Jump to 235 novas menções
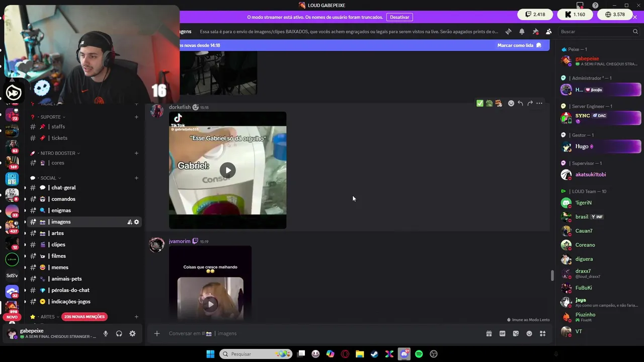This screenshot has height=362, width=644. (x=85, y=317)
